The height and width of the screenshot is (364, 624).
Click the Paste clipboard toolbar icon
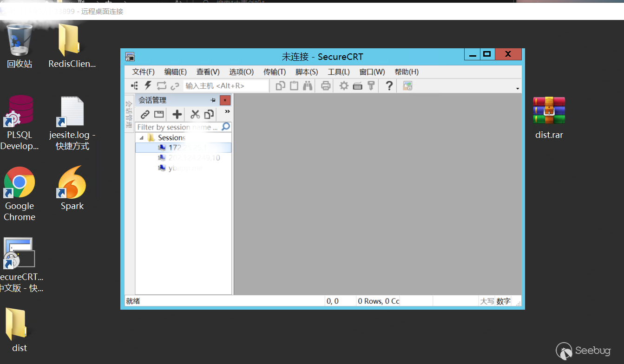pos(294,85)
